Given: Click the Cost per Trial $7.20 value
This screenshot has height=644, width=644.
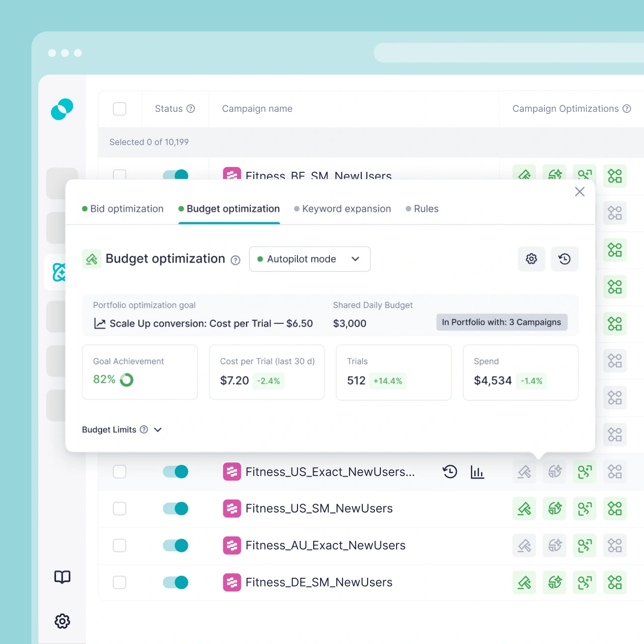Looking at the screenshot, I should [x=235, y=380].
